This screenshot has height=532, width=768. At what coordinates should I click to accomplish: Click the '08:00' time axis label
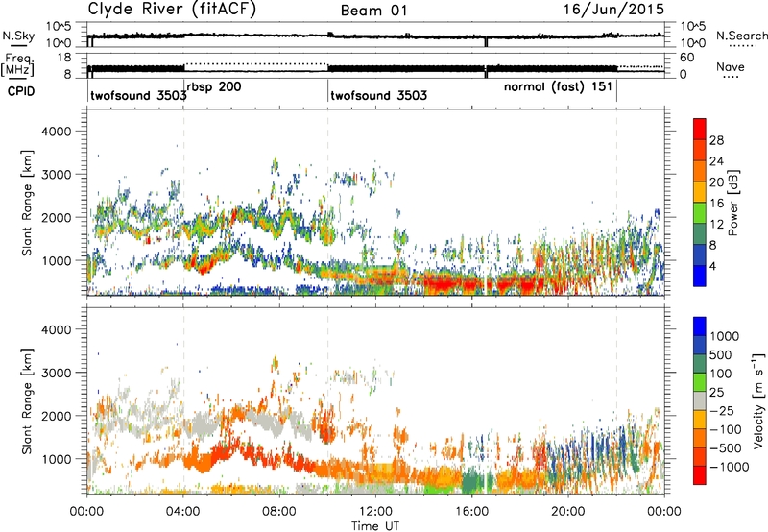(278, 512)
